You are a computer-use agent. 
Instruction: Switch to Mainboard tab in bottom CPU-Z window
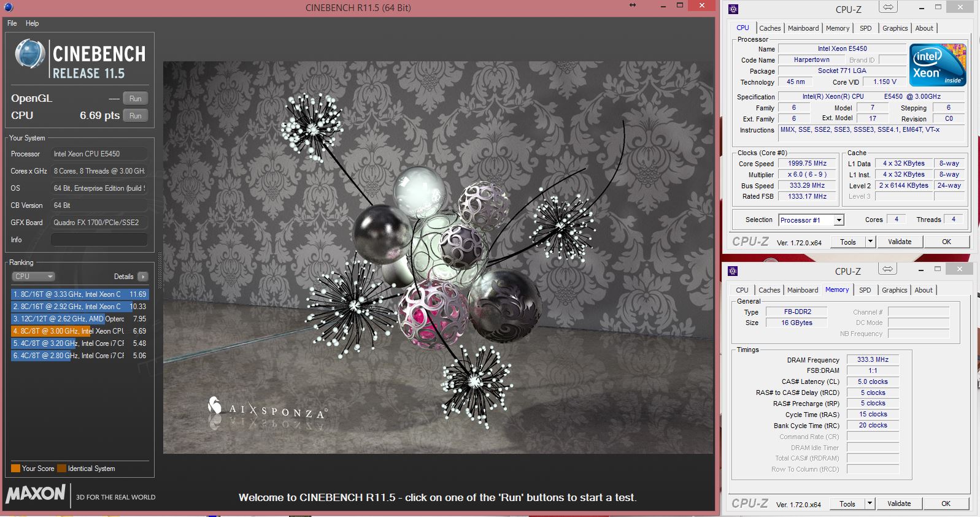[x=803, y=290]
